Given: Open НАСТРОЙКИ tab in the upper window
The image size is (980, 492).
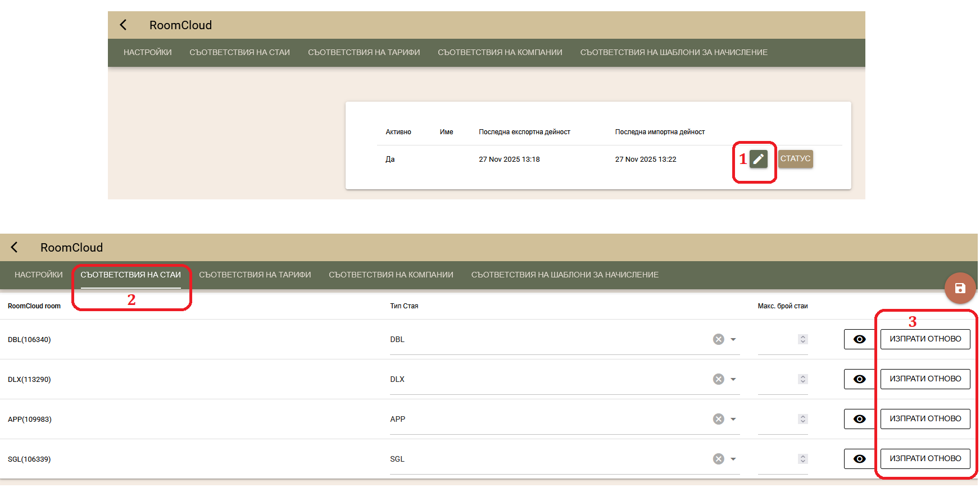Looking at the screenshot, I should (x=148, y=52).
